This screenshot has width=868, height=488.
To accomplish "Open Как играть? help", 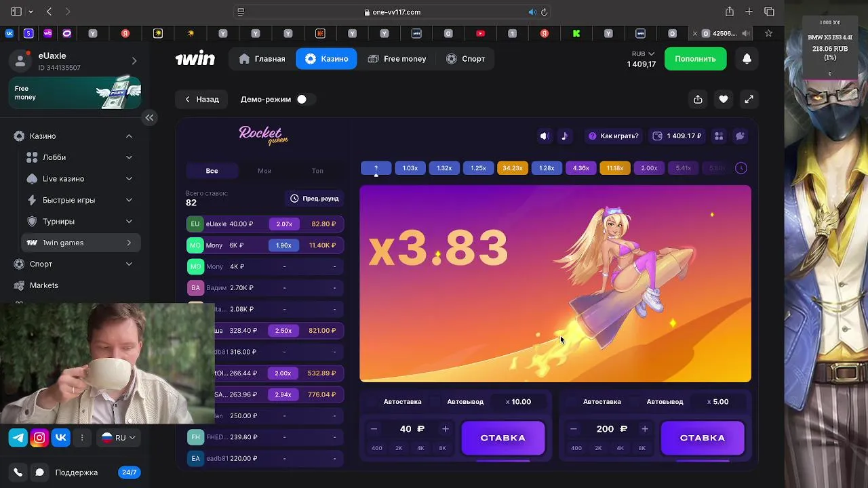I will click(x=613, y=136).
